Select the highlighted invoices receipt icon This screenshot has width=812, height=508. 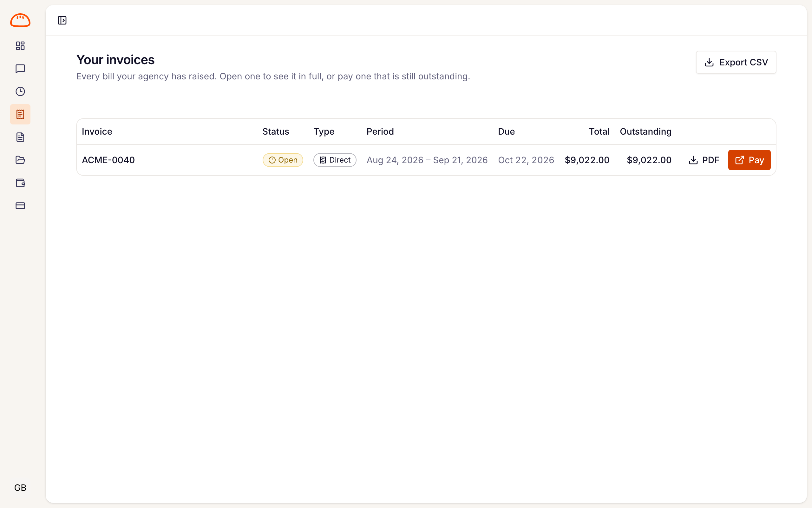20,114
